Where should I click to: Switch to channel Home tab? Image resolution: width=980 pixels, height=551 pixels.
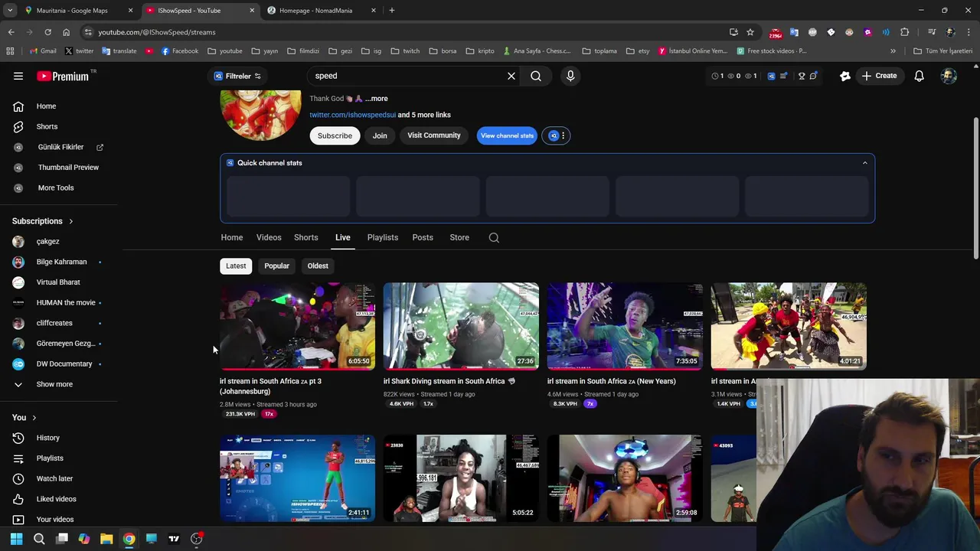click(x=232, y=237)
